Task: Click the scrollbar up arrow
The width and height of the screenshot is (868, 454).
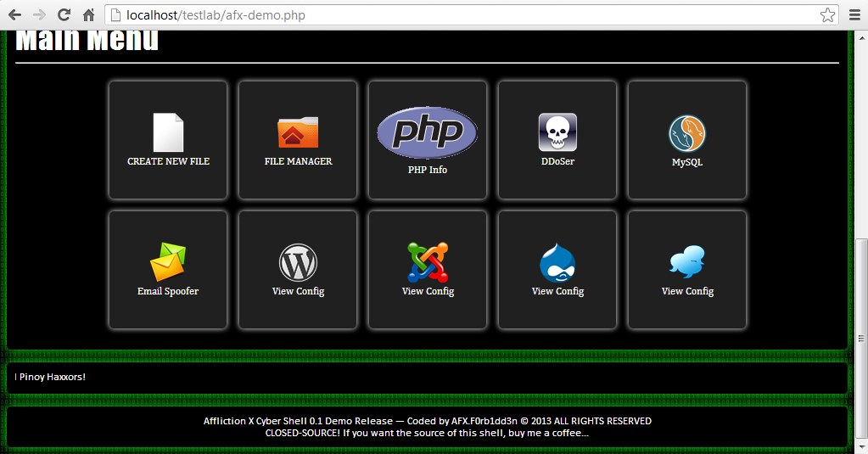Action: (861, 37)
